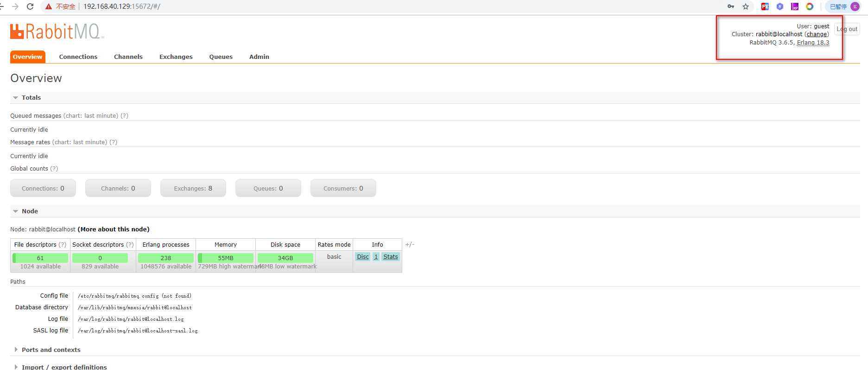Select the SASL log file path

tap(138, 331)
